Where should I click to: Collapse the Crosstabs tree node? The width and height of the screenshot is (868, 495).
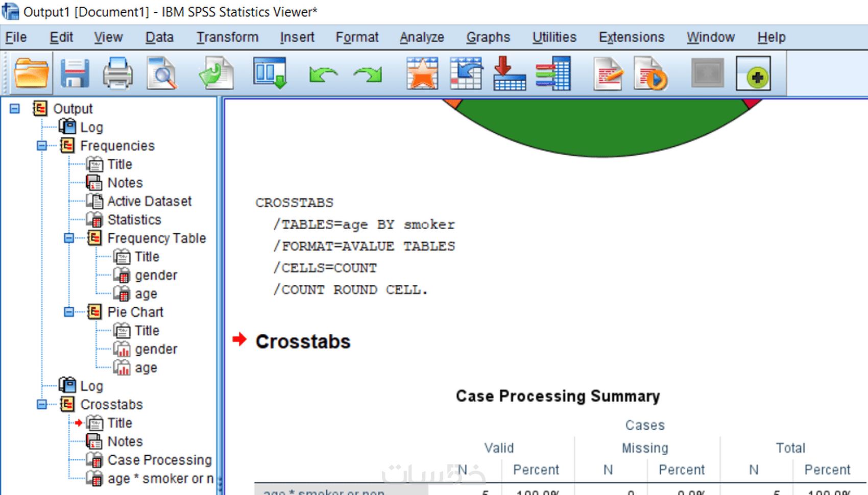click(42, 405)
